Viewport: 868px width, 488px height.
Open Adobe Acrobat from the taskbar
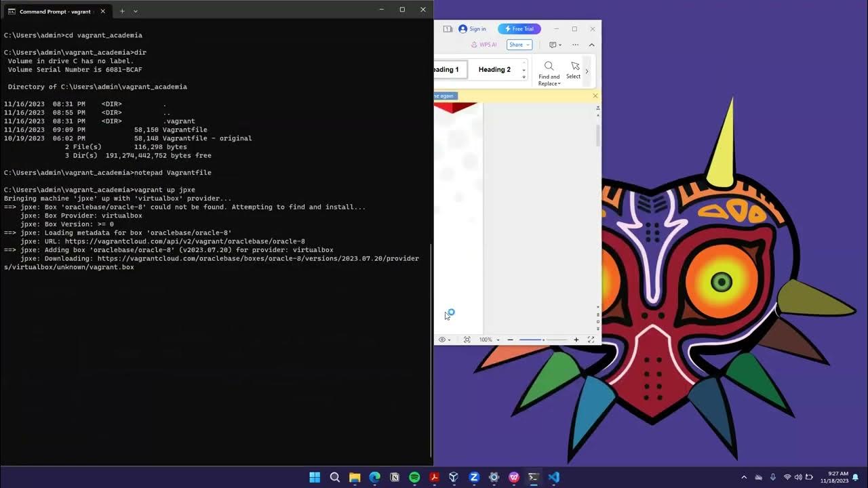tap(435, 477)
